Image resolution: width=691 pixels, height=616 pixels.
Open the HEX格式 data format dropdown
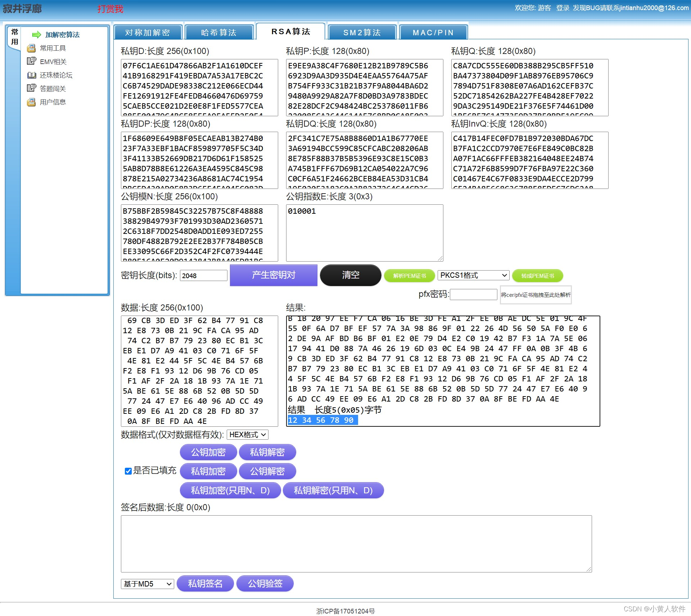click(x=248, y=435)
